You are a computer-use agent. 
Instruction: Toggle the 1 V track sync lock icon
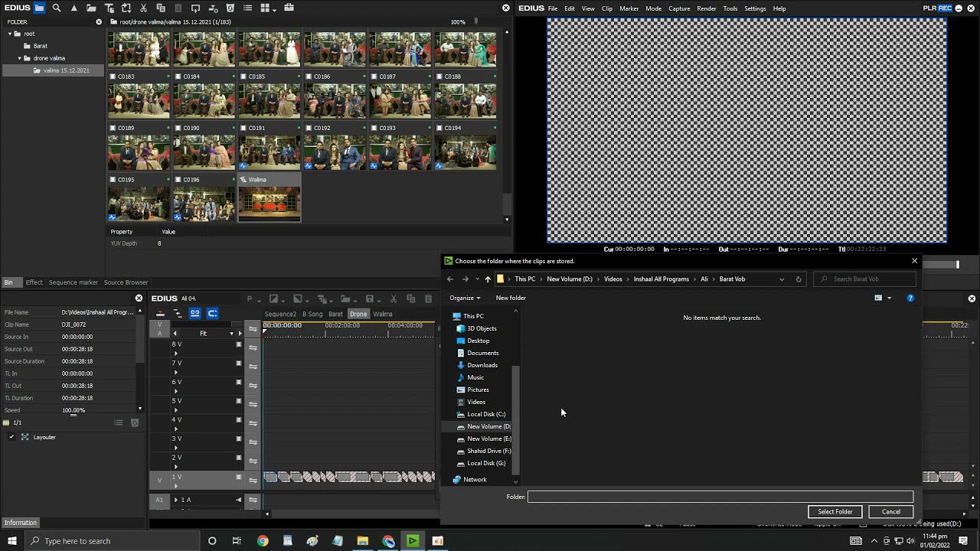click(253, 481)
